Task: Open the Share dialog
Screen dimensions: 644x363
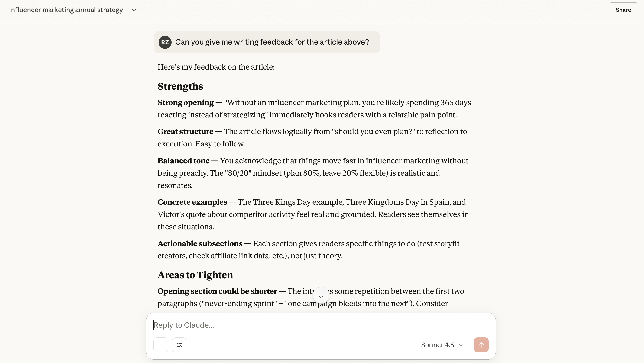Action: coord(623,10)
